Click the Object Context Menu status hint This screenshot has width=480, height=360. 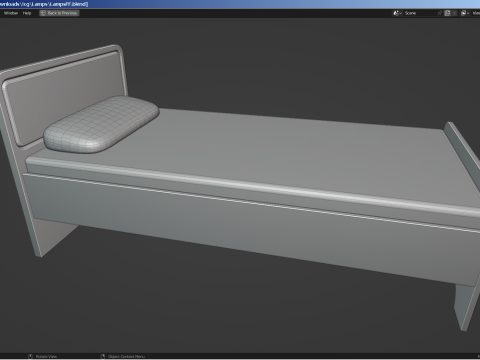[123, 357]
